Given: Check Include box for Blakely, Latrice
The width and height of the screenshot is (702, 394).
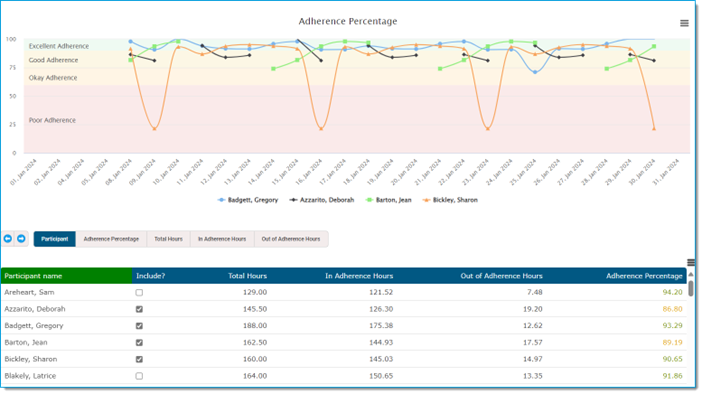Looking at the screenshot, I should [139, 376].
